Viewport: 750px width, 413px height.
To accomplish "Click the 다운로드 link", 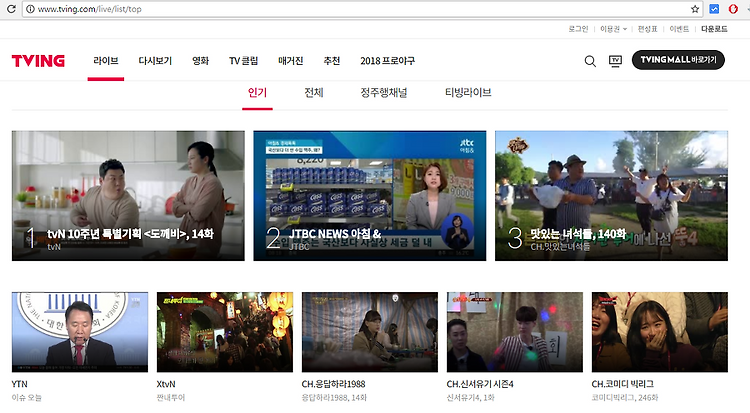I will 714,29.
